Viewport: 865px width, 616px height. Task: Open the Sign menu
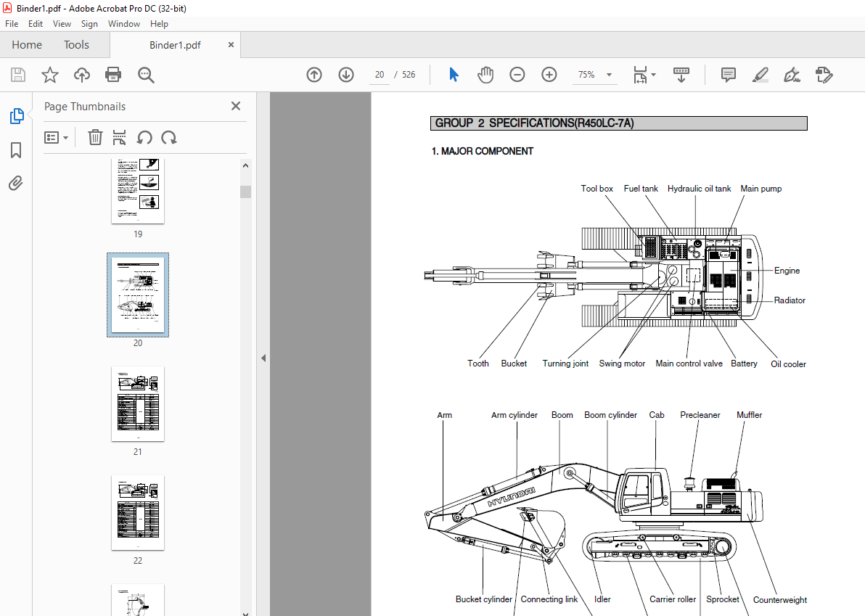(x=89, y=24)
